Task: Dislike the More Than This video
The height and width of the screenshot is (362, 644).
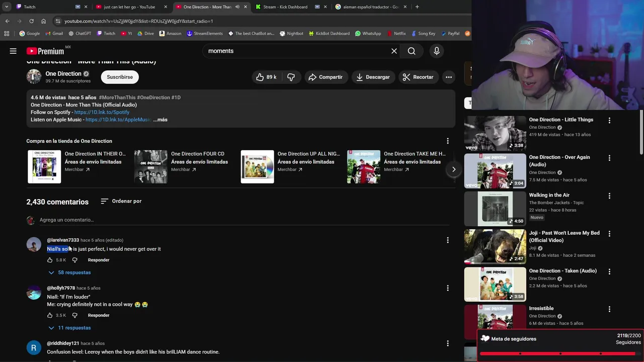Action: (291, 77)
